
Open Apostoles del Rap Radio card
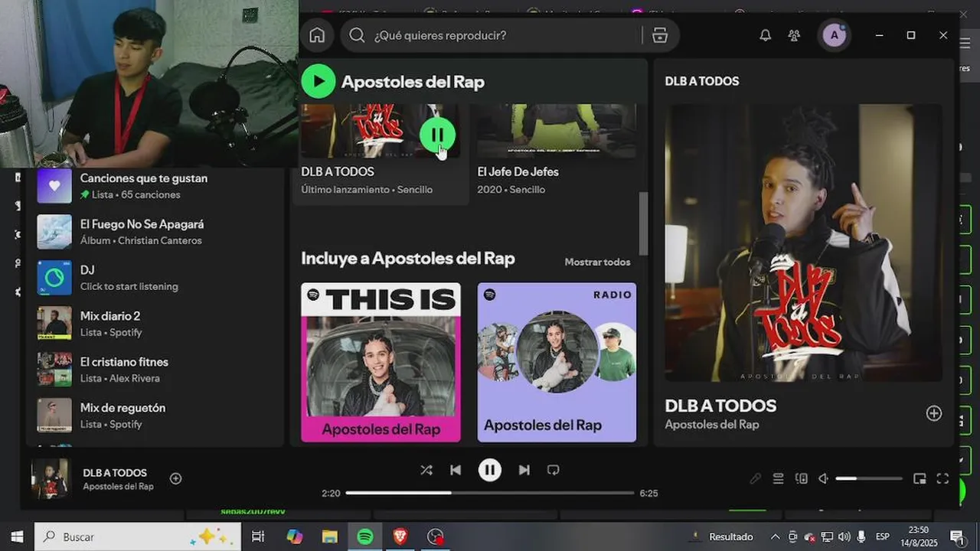click(x=557, y=362)
